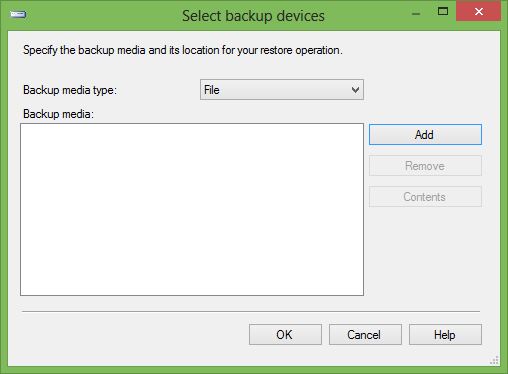Image resolution: width=508 pixels, height=374 pixels.
Task: Open Help for this dialog
Action: tap(445, 334)
